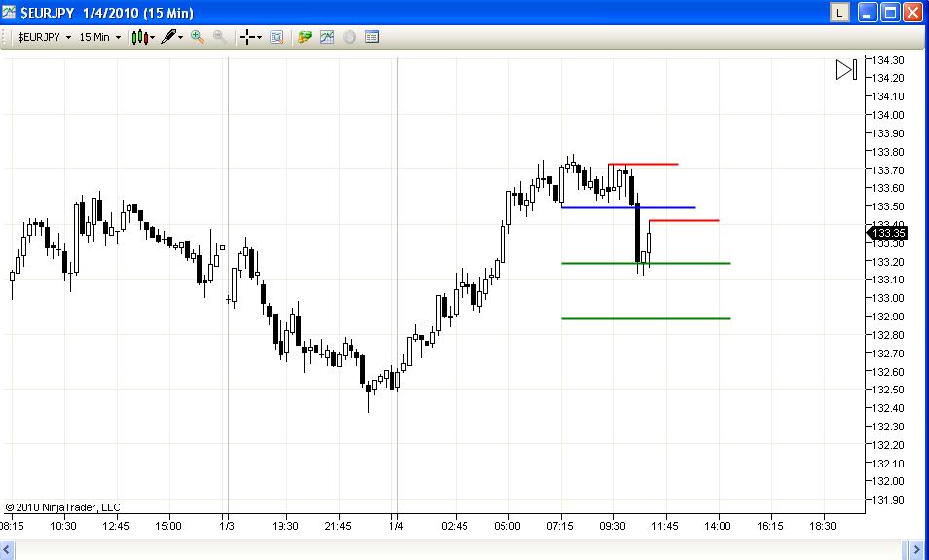Click the 1/4 date label on time axis

click(396, 526)
